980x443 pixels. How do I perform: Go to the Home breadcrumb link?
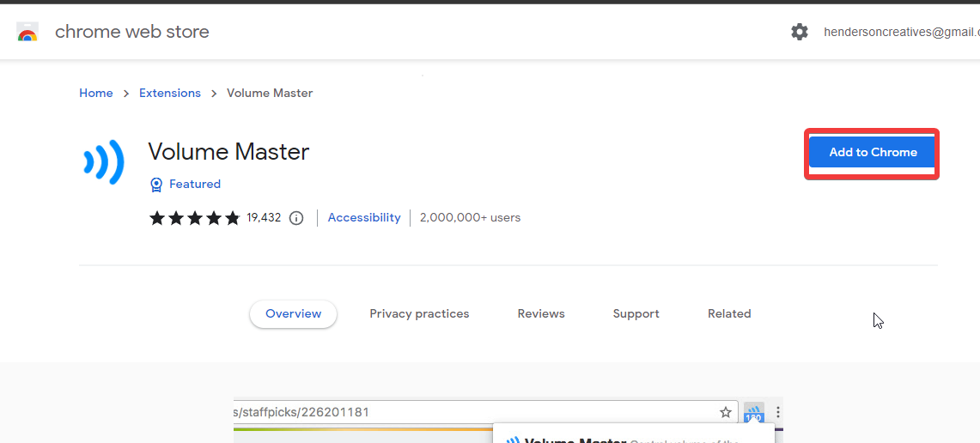click(x=96, y=93)
